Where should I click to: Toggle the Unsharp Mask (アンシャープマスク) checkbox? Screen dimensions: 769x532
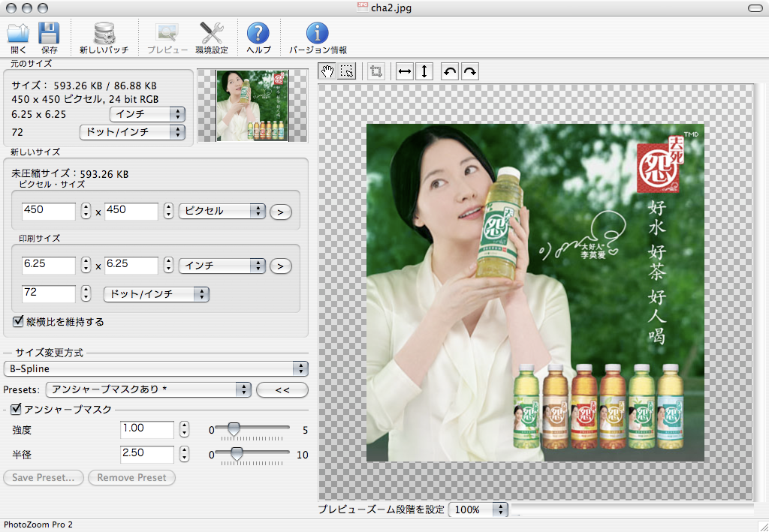(x=17, y=408)
